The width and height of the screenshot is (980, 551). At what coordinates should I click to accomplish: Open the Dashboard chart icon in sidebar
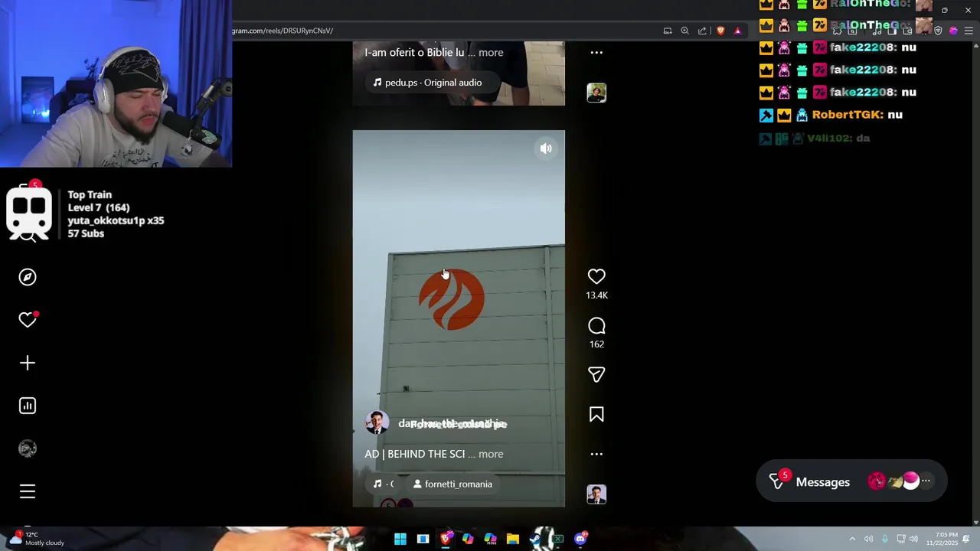pyautogui.click(x=28, y=406)
